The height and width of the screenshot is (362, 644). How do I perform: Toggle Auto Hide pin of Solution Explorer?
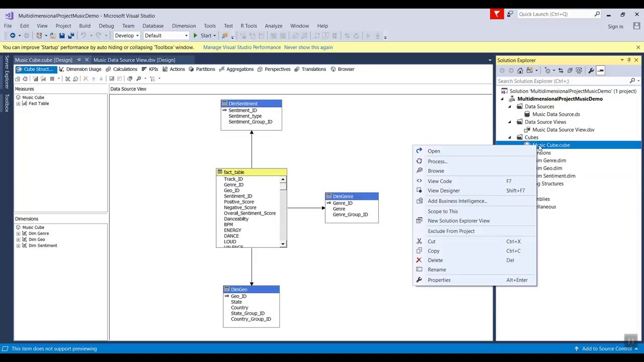[629, 60]
